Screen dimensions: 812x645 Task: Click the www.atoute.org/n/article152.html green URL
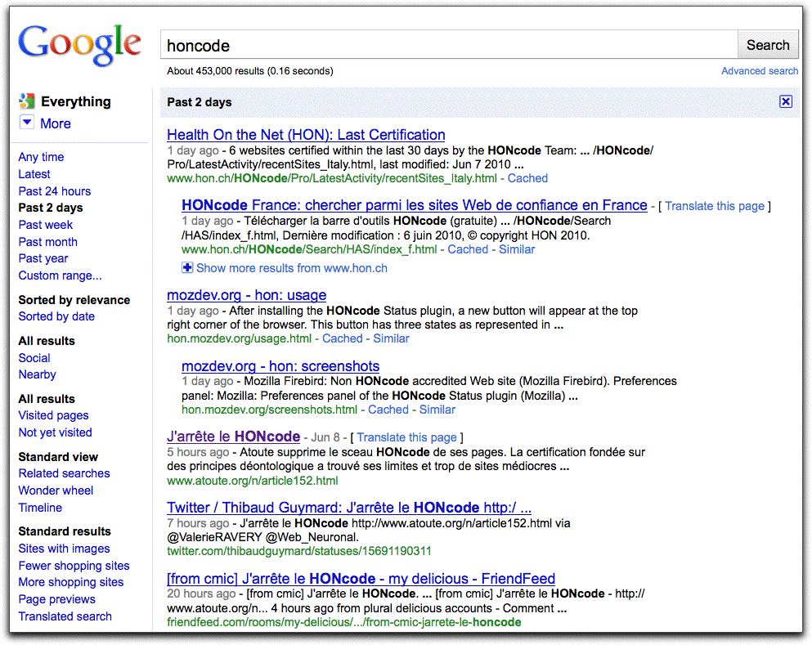pos(252,481)
